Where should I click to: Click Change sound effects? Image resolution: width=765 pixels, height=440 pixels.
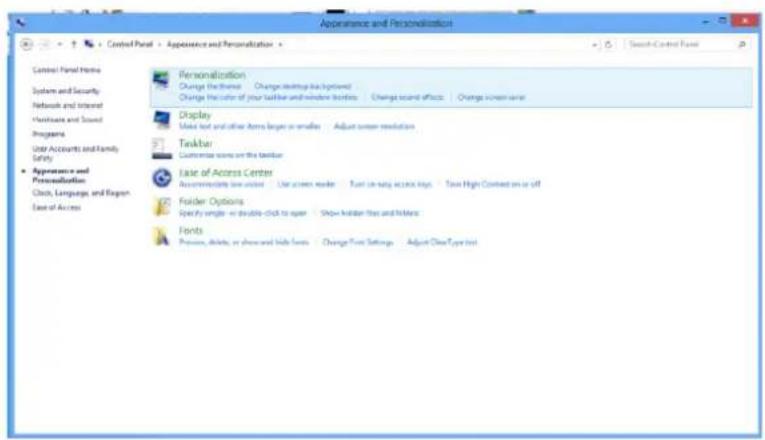[x=407, y=98]
